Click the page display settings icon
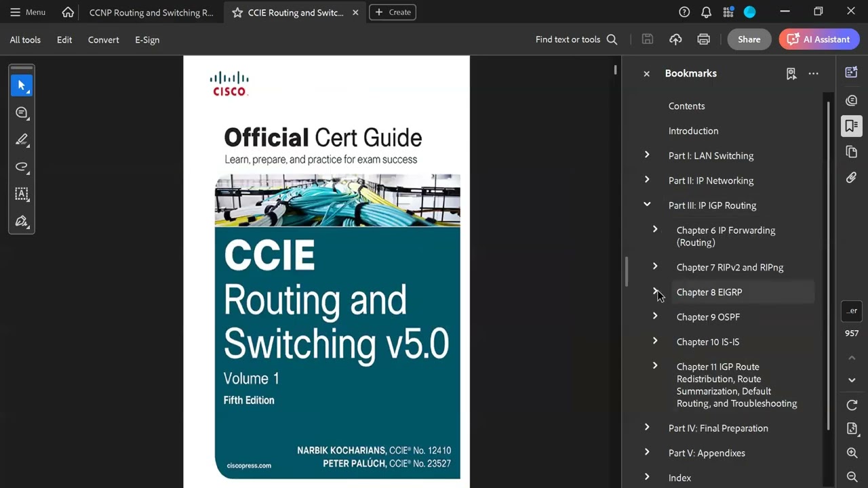Image resolution: width=868 pixels, height=488 pixels. pyautogui.click(x=852, y=429)
